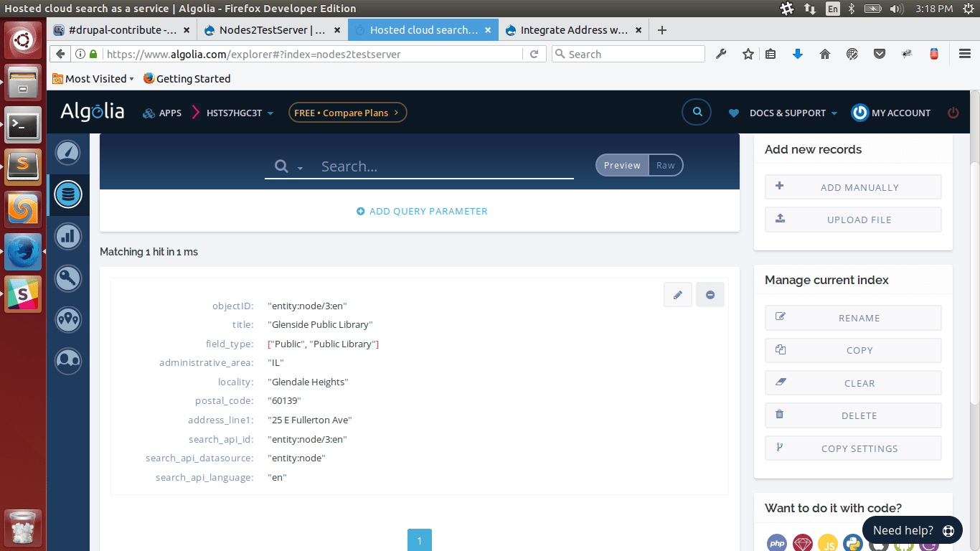Screen dimensions: 980x551
Task: Select the map pins infrastructure sidebar icon
Action: [x=68, y=319]
